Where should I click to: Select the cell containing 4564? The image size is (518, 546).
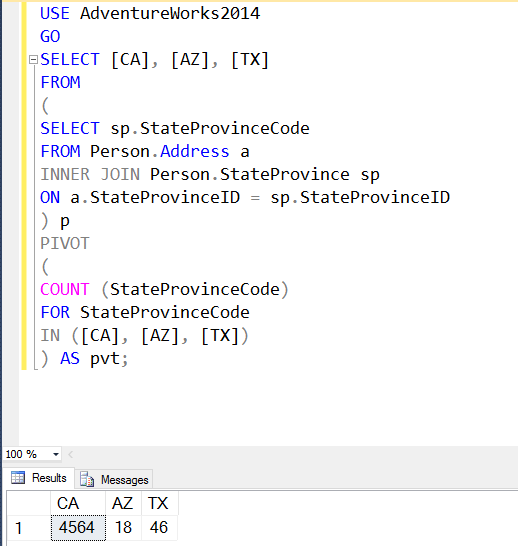78,528
